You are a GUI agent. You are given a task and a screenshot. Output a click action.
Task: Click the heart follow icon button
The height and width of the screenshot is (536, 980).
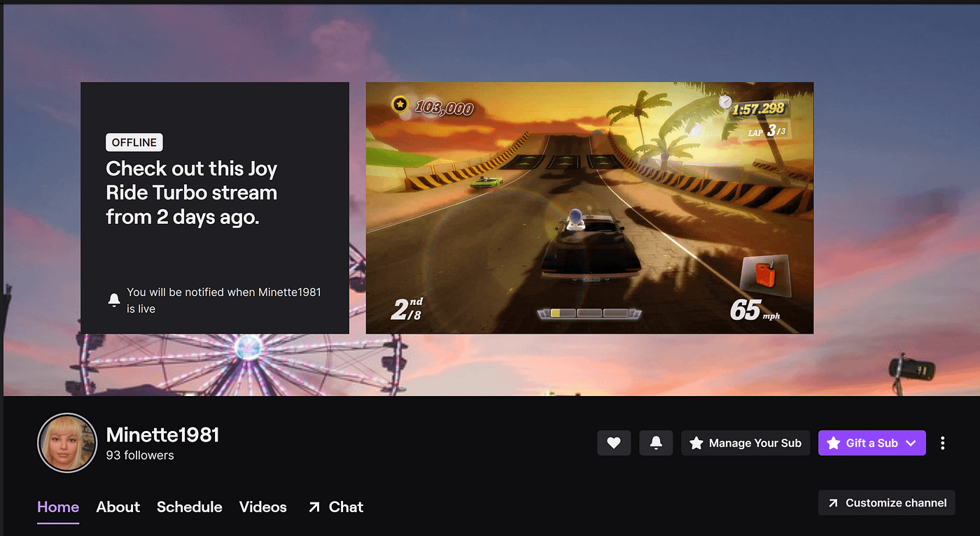(x=614, y=443)
